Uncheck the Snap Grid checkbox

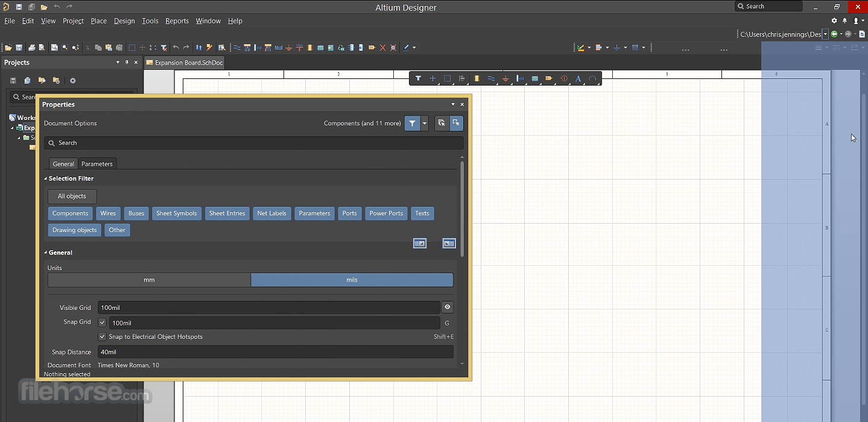pos(102,323)
